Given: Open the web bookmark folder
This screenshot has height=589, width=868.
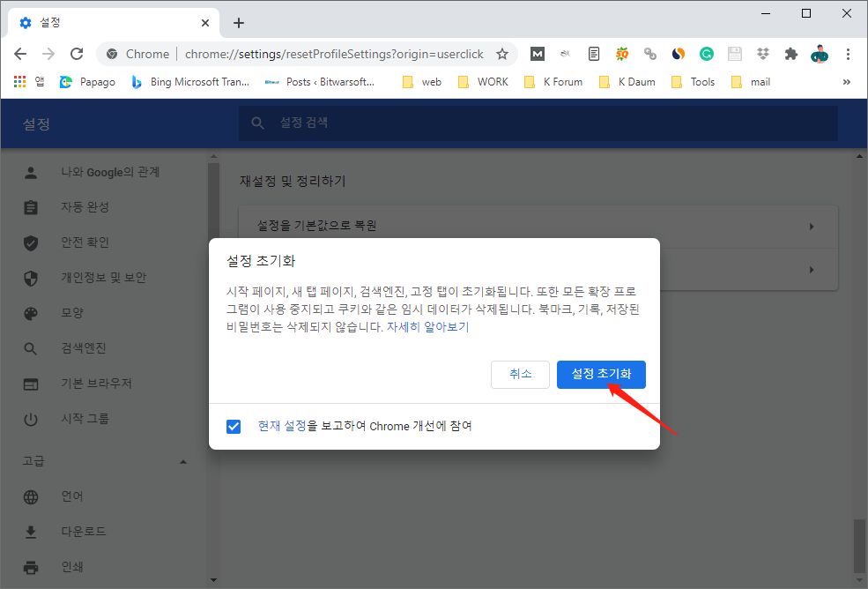Looking at the screenshot, I should coord(422,82).
